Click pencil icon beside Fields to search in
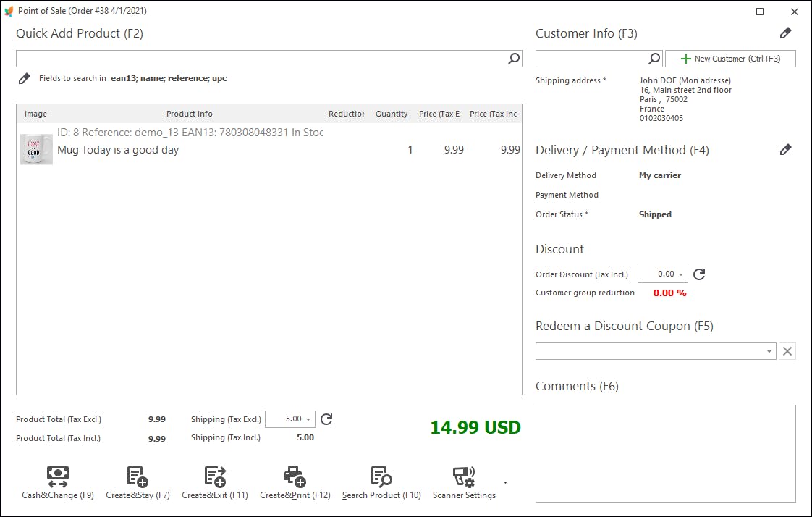Image resolution: width=812 pixels, height=517 pixels. tap(25, 78)
